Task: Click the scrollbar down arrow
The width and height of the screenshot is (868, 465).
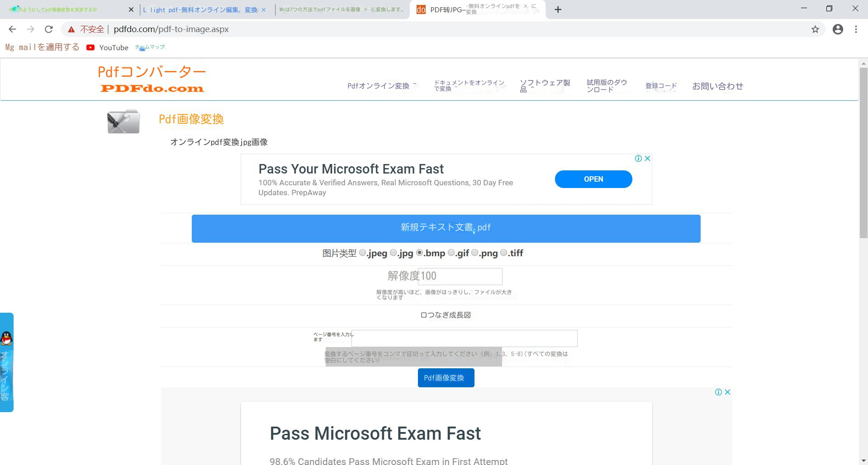Action: (863, 460)
